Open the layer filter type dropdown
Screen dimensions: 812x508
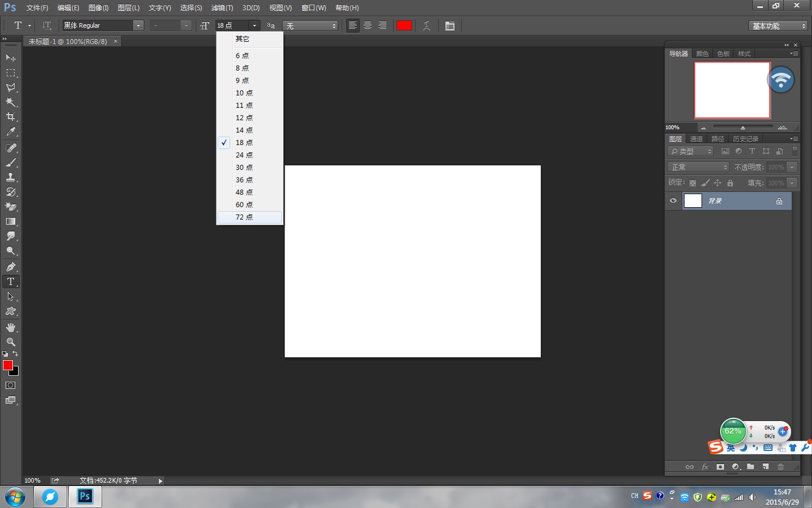coord(691,151)
